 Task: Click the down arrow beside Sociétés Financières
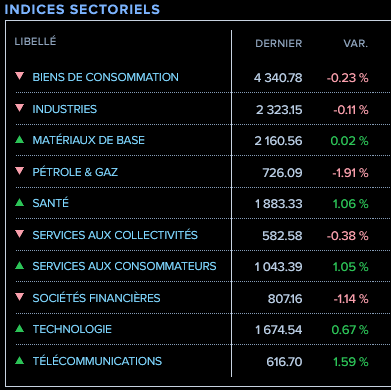[20, 297]
